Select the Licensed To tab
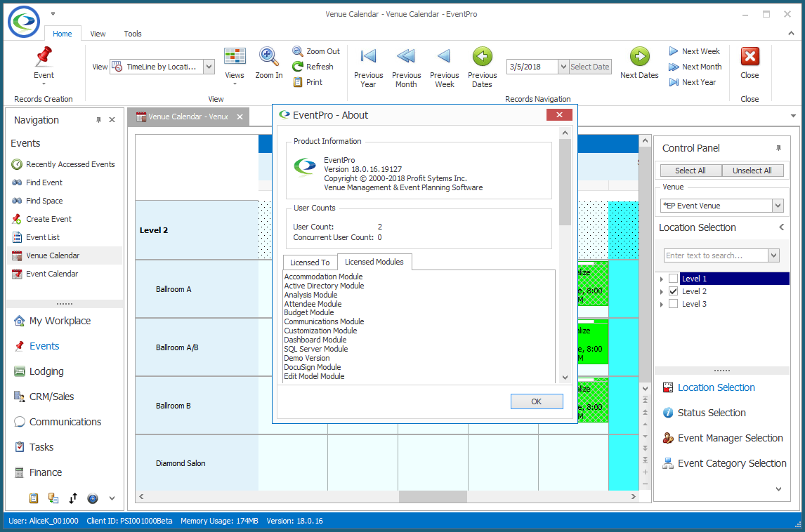805x532 pixels. coord(310,262)
